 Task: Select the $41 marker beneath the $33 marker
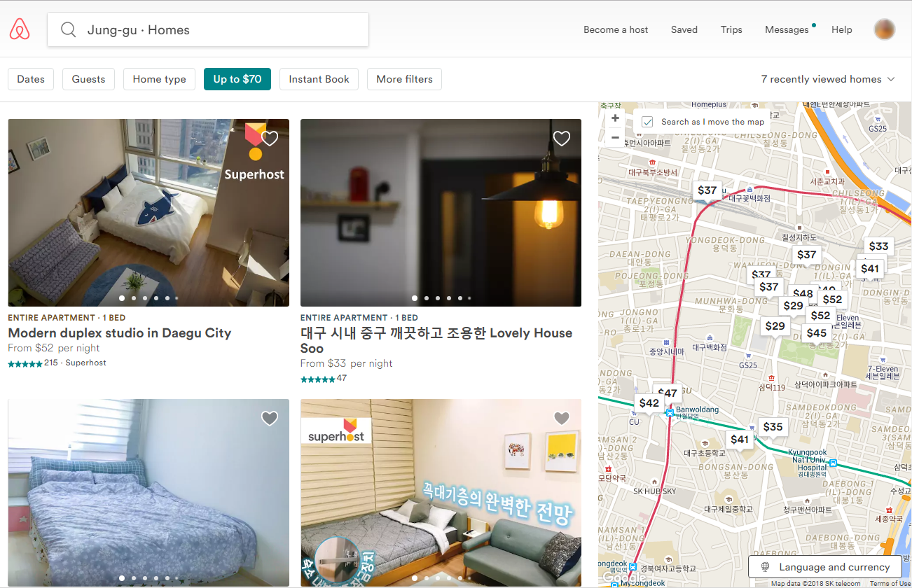tap(870, 268)
